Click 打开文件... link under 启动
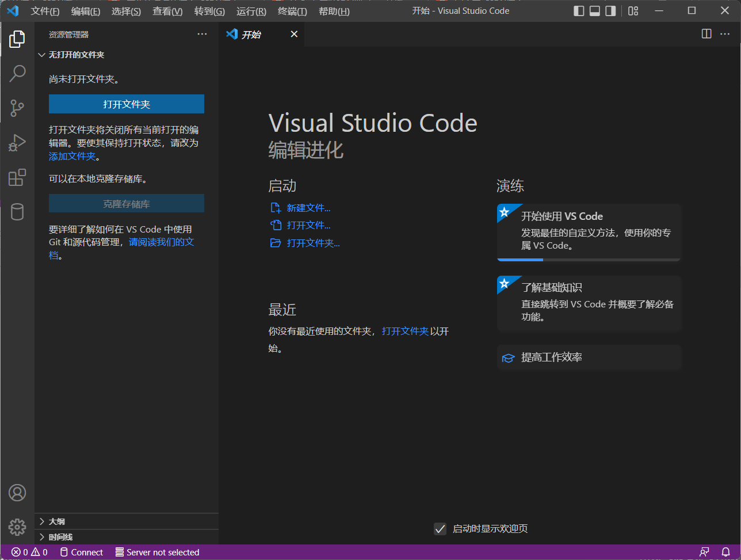The width and height of the screenshot is (741, 560). 308,225
